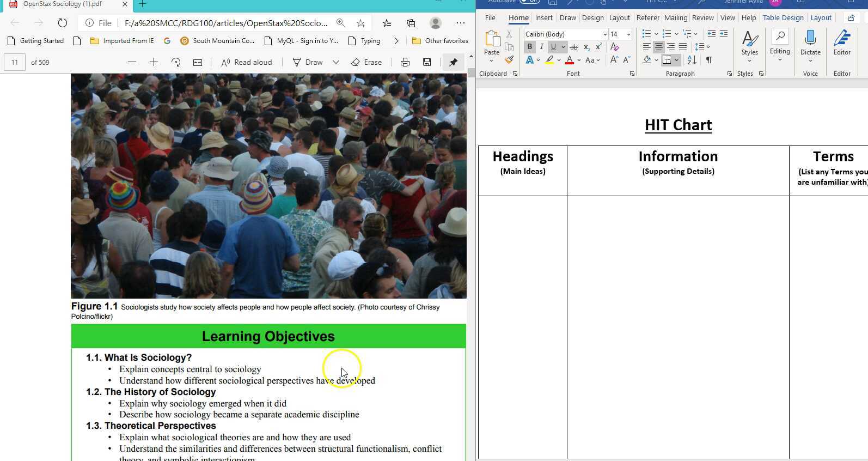
Task: Apply strikethrough formatting
Action: [573, 47]
